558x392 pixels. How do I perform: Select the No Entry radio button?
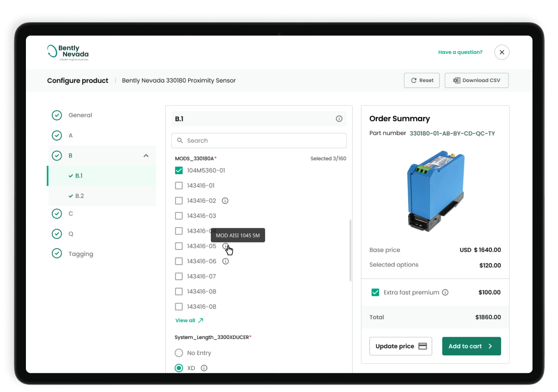pos(179,353)
